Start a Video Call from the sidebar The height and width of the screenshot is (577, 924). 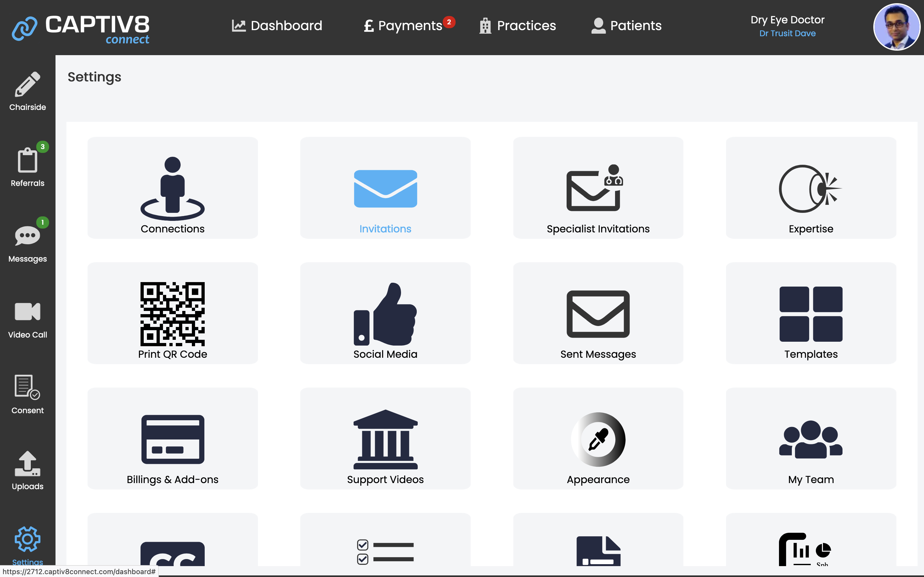coord(28,319)
